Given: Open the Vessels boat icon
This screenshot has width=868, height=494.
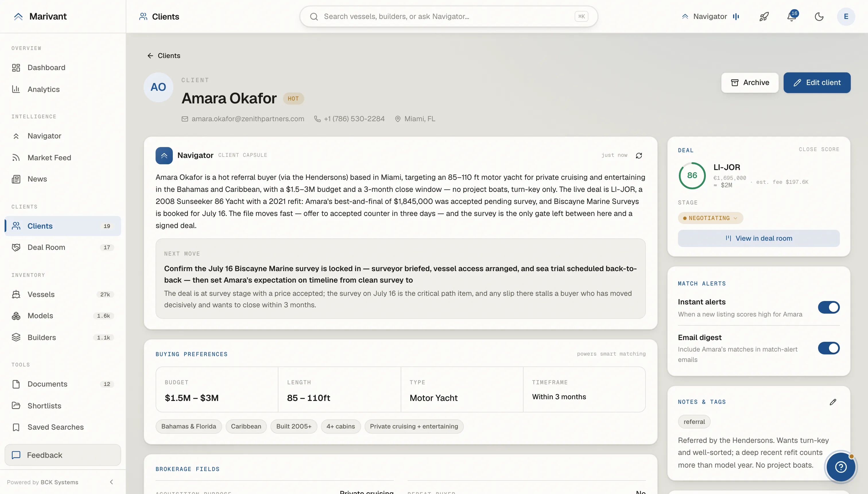Looking at the screenshot, I should tap(16, 294).
